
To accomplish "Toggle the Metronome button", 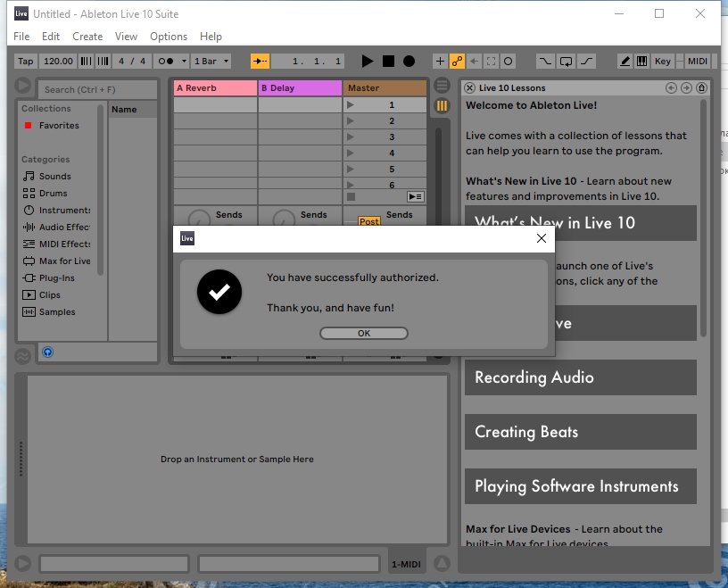I will click(166, 62).
